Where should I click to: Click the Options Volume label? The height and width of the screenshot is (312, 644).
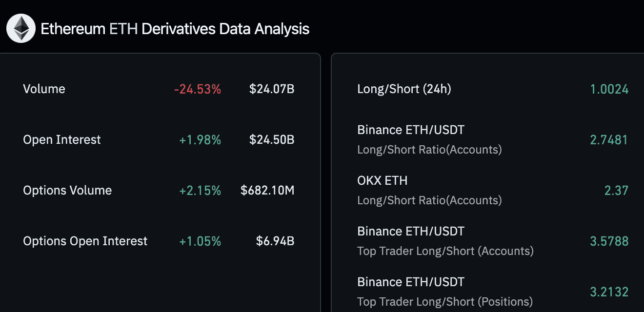point(67,190)
